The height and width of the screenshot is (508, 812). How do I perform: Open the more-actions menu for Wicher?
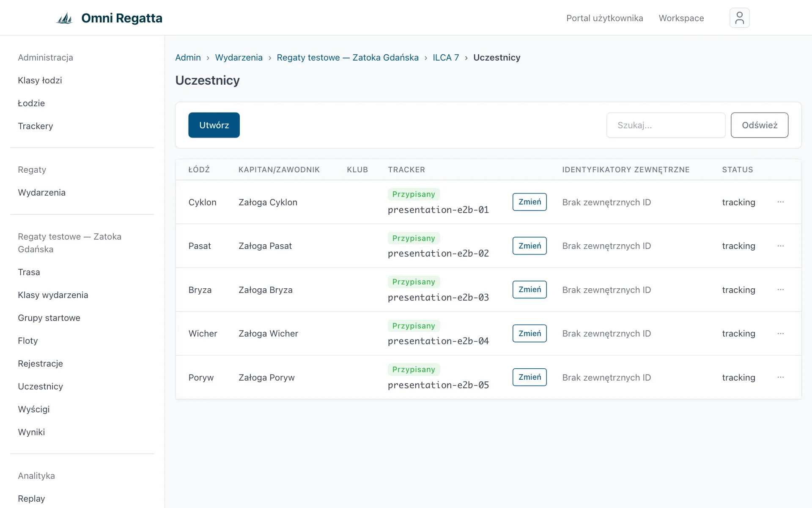[x=781, y=334]
